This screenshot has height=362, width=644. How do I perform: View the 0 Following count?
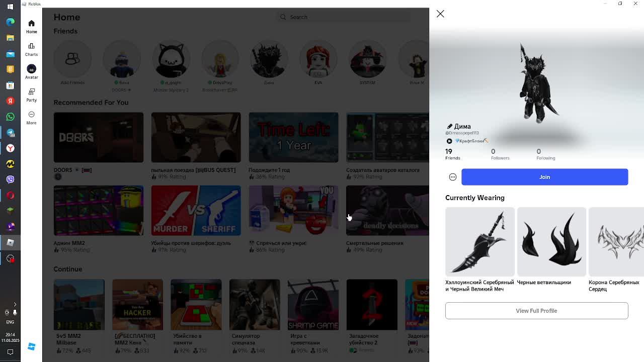tap(545, 154)
